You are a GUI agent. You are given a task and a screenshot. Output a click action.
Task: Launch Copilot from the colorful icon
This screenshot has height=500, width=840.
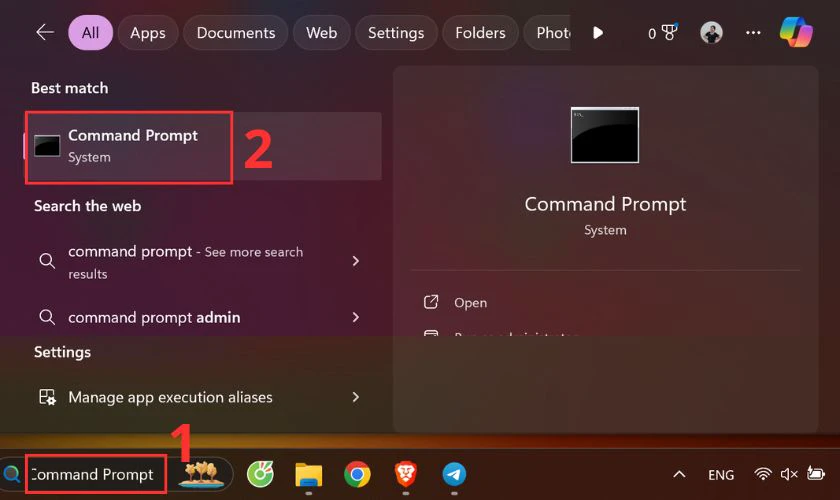[x=796, y=32]
